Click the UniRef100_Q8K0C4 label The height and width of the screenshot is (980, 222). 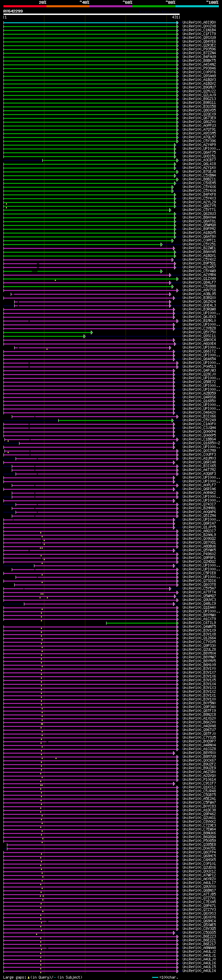[x=199, y=340]
